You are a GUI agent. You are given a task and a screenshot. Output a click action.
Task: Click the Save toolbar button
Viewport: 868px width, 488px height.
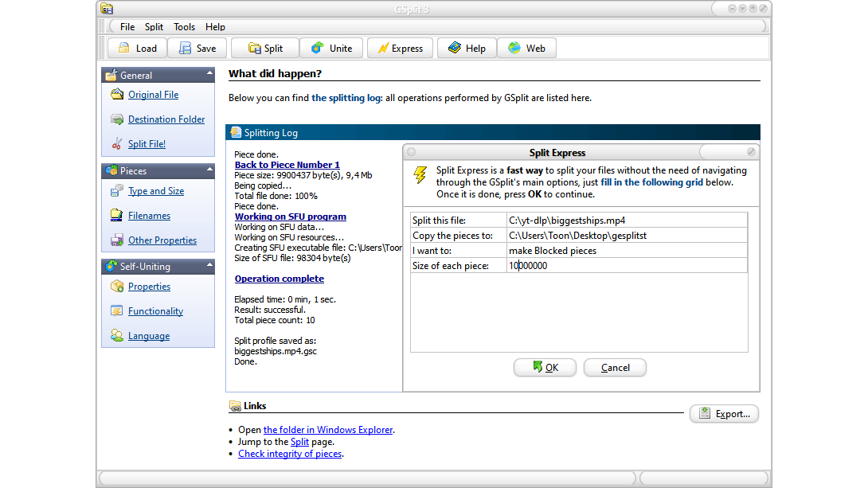coord(197,48)
